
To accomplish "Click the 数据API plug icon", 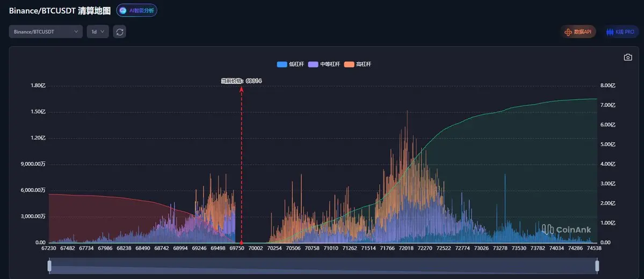I will [x=568, y=32].
